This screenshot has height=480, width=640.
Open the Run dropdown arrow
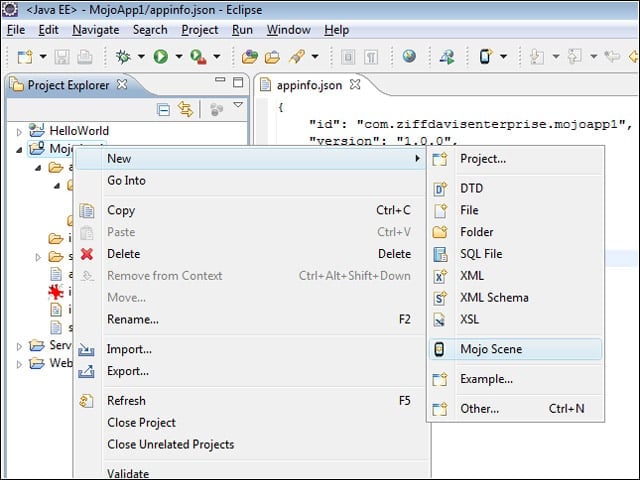pos(179,57)
